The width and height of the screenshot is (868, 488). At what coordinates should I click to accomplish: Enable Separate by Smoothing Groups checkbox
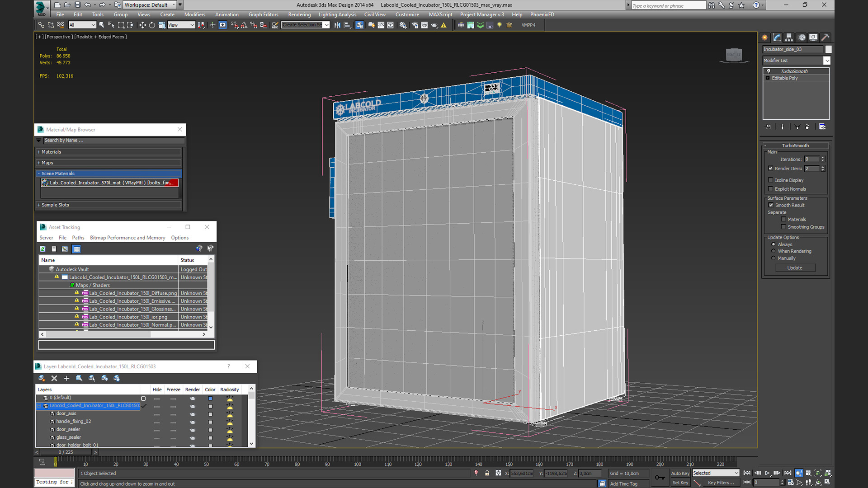783,227
